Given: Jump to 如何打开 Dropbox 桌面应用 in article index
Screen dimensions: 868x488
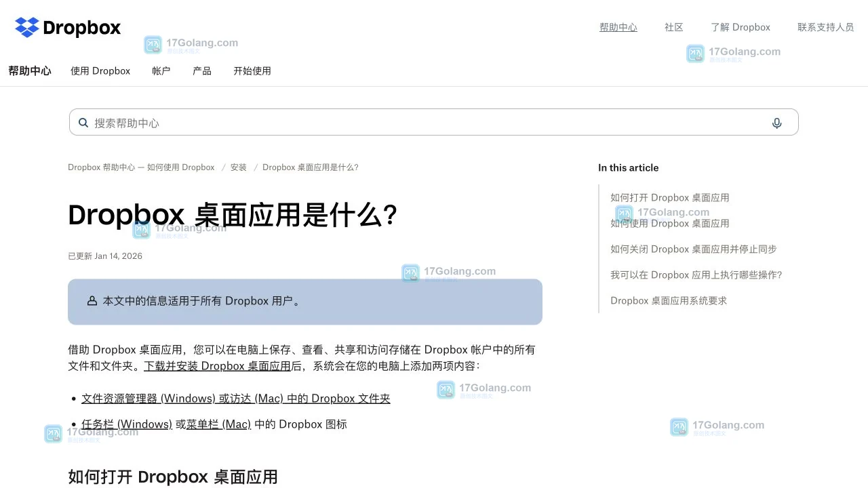Looking at the screenshot, I should [670, 198].
